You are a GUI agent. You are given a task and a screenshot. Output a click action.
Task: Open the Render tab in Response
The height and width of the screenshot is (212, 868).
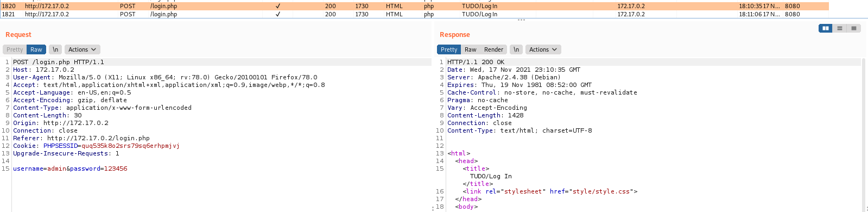[x=493, y=49]
